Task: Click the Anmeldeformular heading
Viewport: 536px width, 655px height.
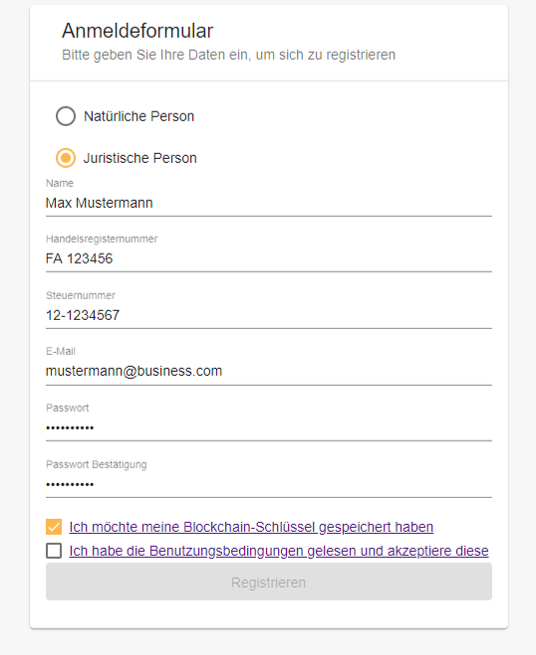Action: [137, 31]
